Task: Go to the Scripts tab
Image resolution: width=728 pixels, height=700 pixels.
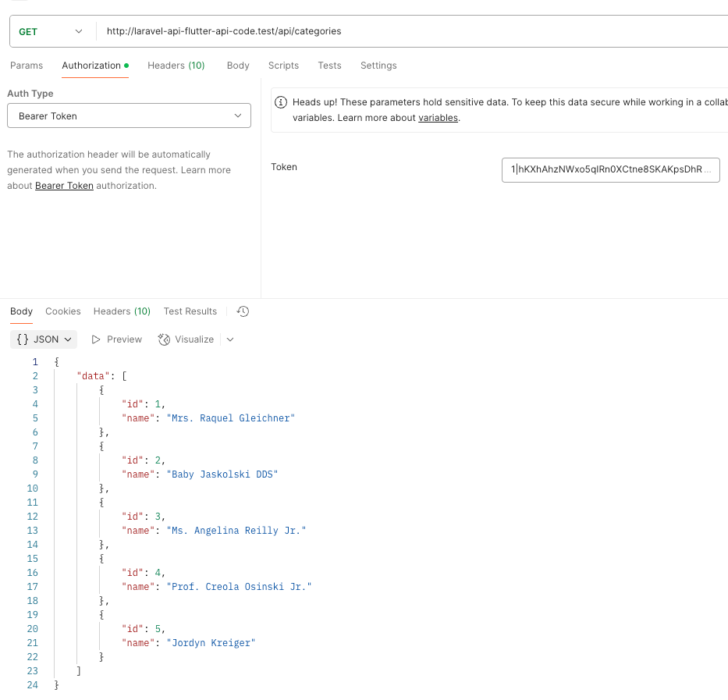Action: tap(283, 66)
